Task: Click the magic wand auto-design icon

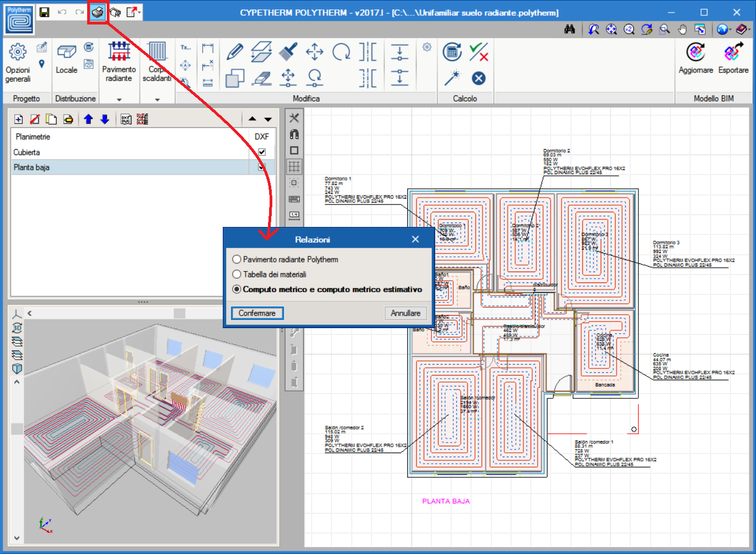Action: (452, 78)
